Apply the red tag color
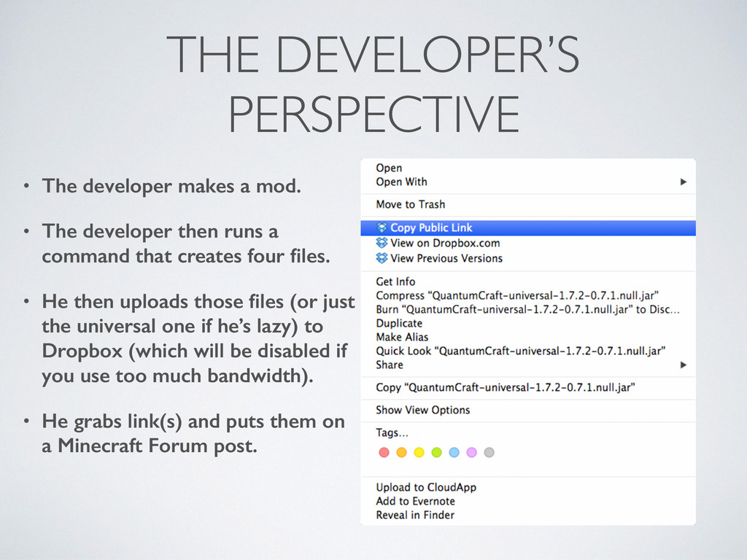The image size is (747, 560). tap(384, 452)
